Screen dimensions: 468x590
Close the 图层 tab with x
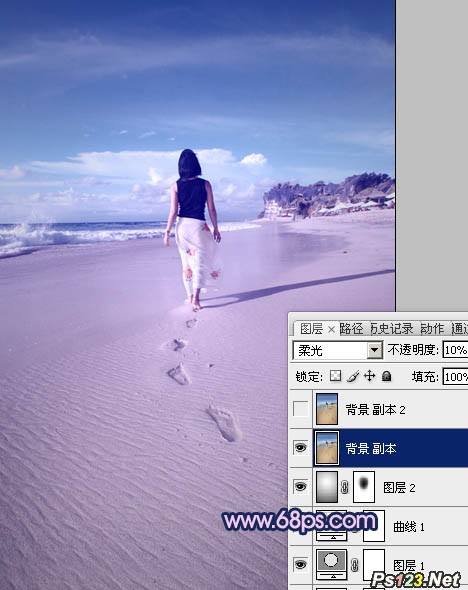tap(331, 330)
